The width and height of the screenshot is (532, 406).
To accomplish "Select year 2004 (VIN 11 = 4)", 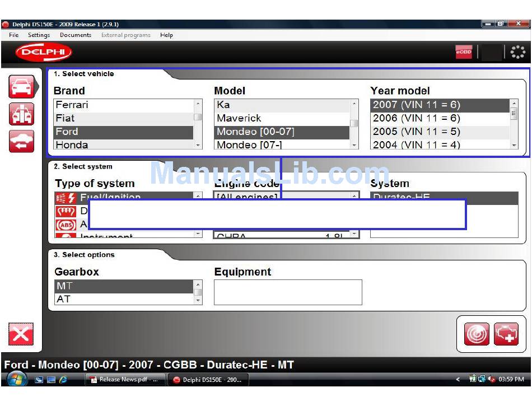I will 440,145.
